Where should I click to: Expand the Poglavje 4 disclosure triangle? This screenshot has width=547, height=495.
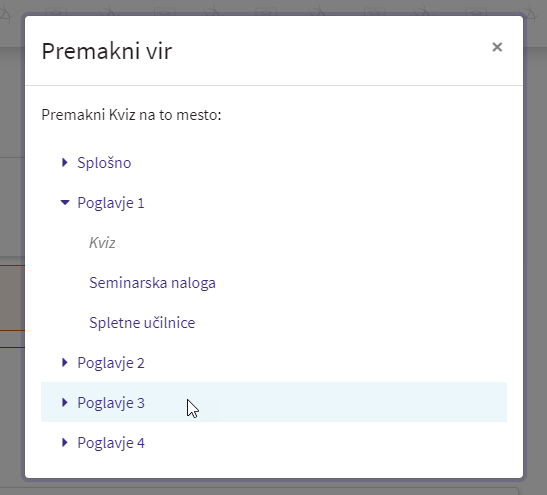[65, 443]
